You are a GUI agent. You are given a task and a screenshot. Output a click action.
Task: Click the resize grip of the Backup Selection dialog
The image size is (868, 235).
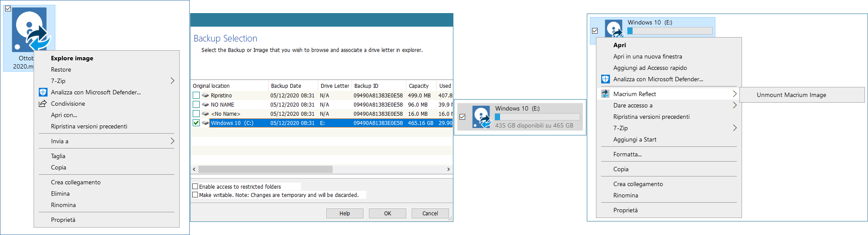[450, 218]
